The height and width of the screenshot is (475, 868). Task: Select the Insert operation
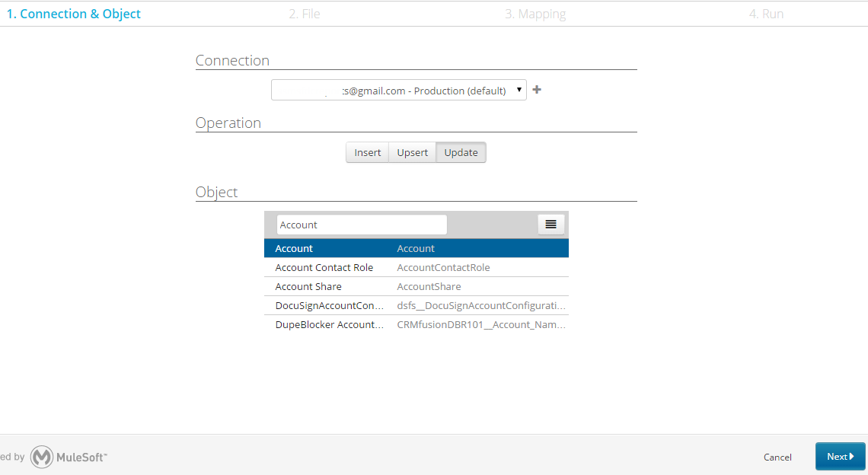point(366,152)
